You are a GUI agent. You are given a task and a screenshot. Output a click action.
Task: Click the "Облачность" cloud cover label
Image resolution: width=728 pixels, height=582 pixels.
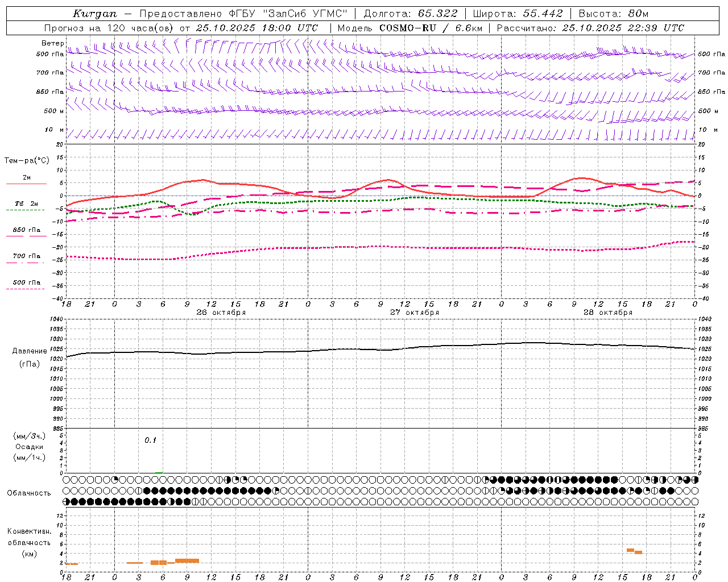click(x=29, y=493)
